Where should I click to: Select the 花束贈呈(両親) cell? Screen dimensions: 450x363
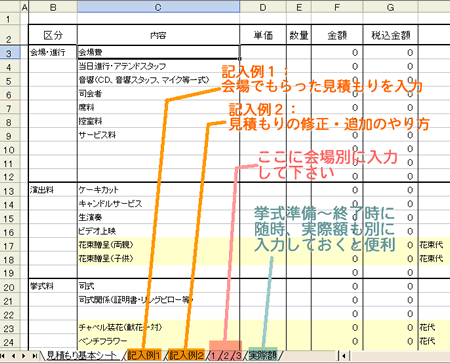click(x=158, y=245)
